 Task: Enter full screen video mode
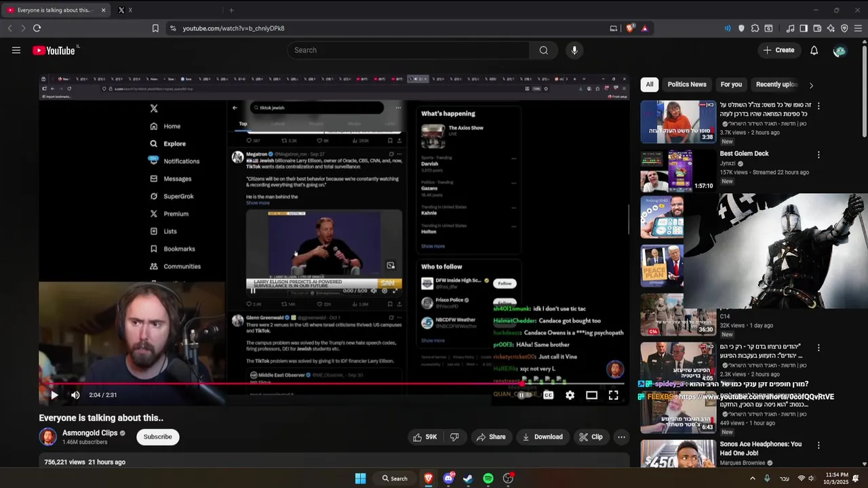tap(613, 395)
